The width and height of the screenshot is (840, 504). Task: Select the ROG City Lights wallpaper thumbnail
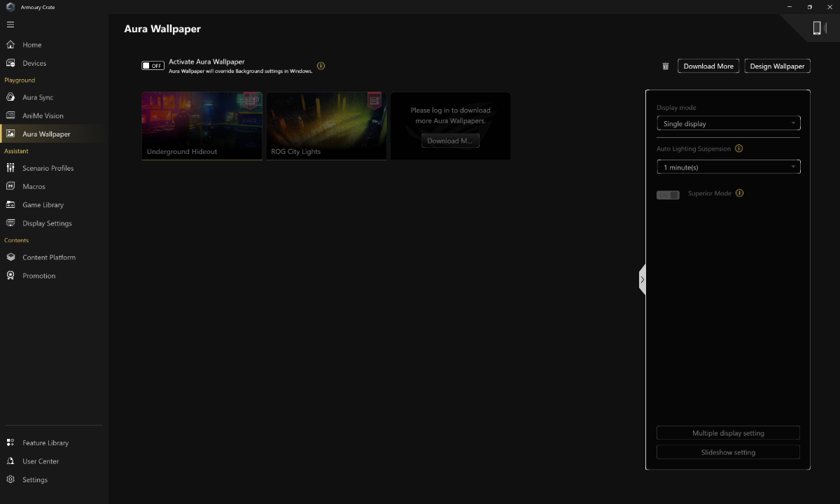tap(326, 126)
